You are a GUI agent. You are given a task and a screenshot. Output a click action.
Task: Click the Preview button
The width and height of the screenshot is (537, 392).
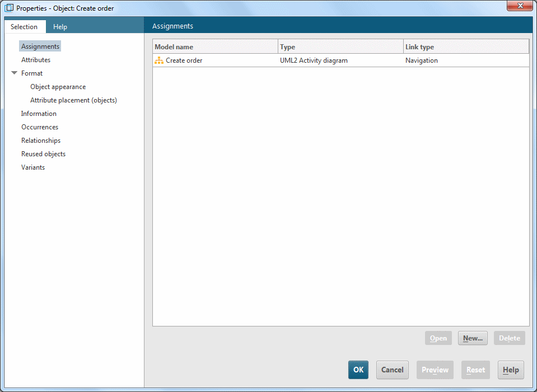tap(435, 370)
